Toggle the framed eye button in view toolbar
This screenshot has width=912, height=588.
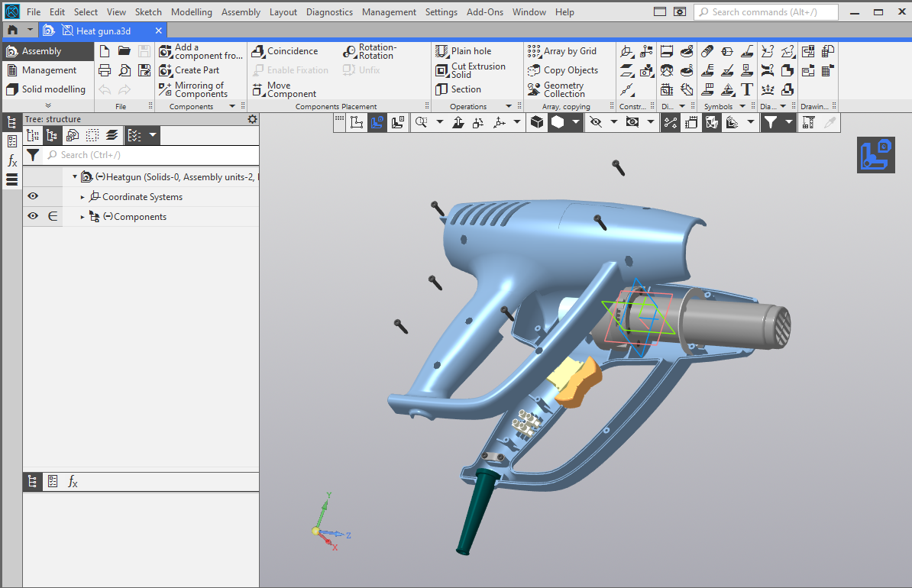632,122
